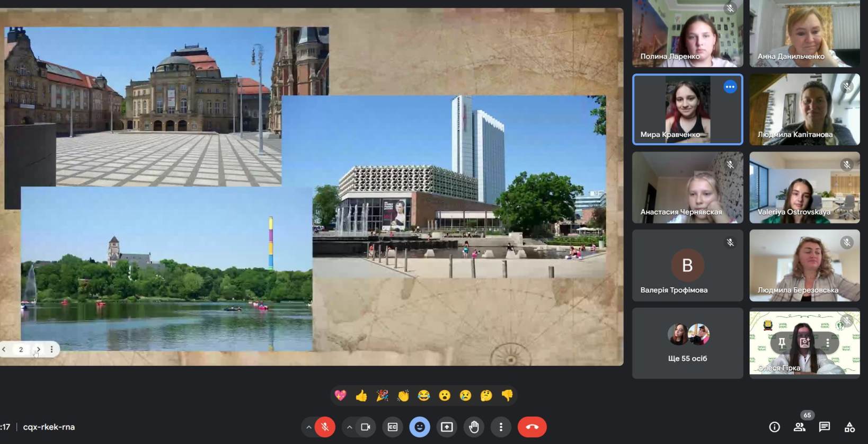This screenshot has height=444, width=868.
Task: Show the participants list of 65 people
Action: tap(799, 427)
